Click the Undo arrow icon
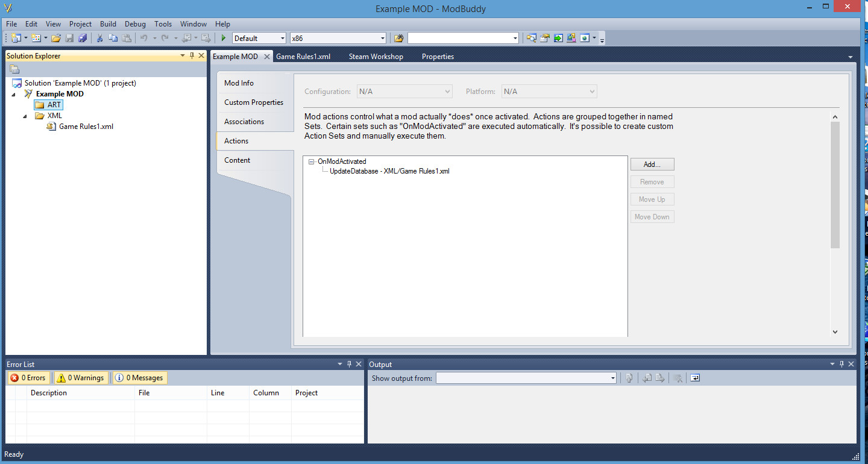Image resolution: width=868 pixels, height=464 pixels. [144, 38]
